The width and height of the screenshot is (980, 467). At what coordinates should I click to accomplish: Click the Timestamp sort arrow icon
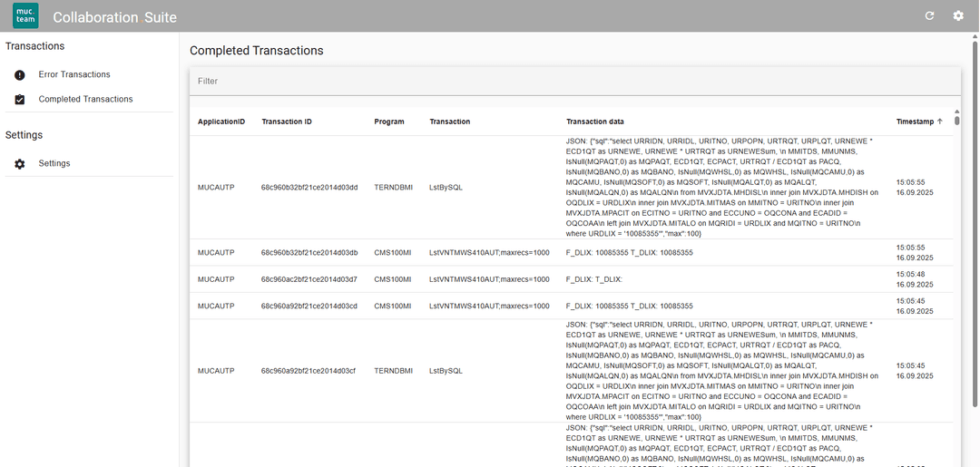940,122
